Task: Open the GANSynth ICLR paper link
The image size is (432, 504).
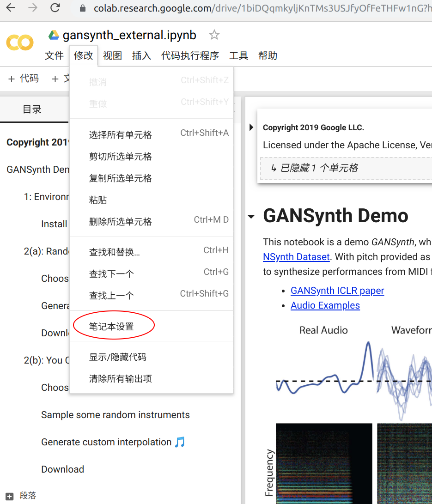Action: 337,291
